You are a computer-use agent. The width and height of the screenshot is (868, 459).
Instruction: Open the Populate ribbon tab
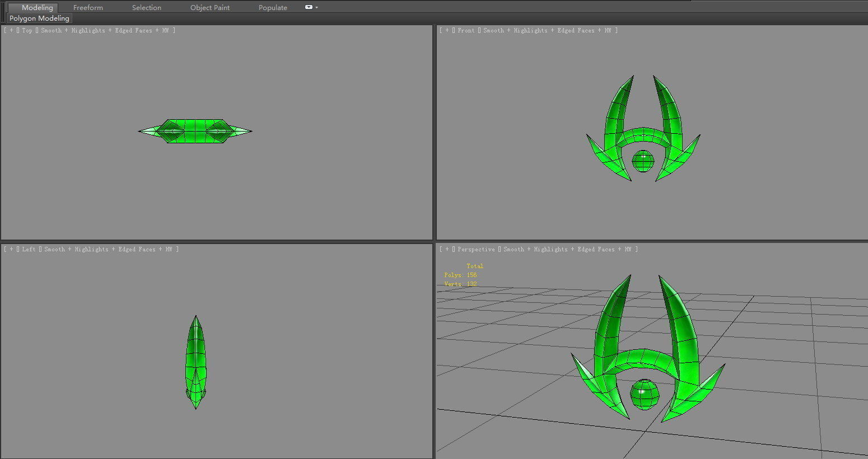[273, 8]
